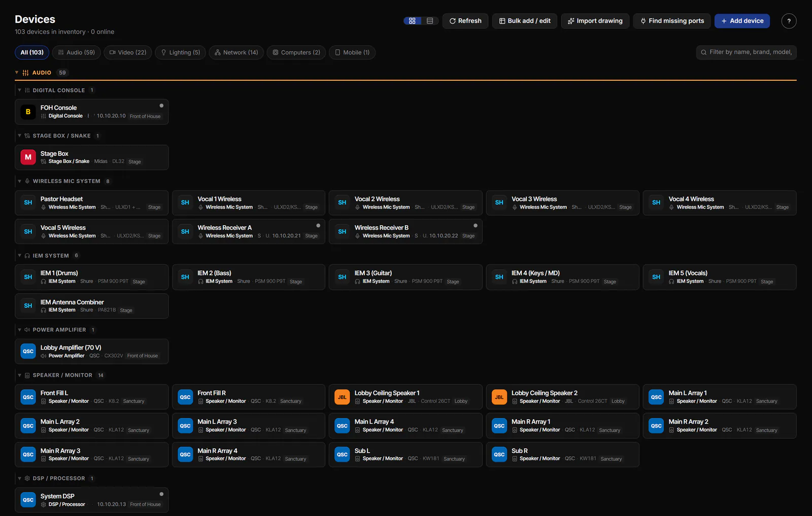Filter devices by Audio (59)
This screenshot has width=812, height=516.
click(77, 52)
